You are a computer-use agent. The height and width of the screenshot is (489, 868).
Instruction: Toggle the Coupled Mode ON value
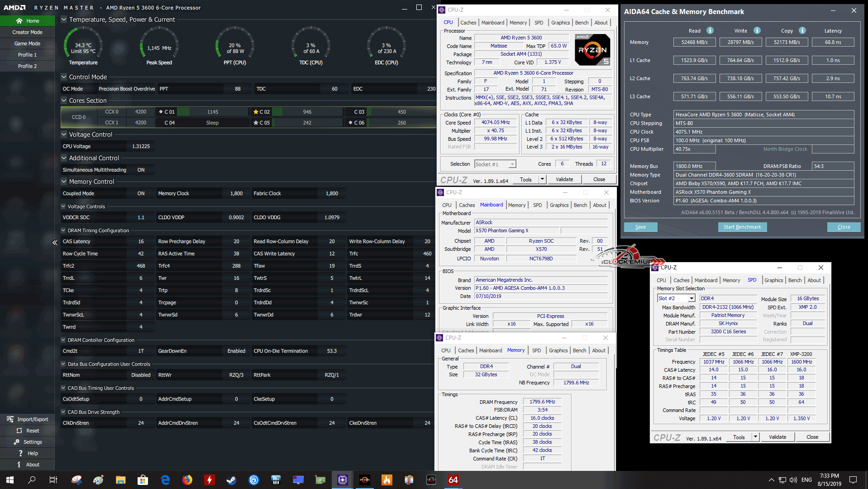[141, 193]
